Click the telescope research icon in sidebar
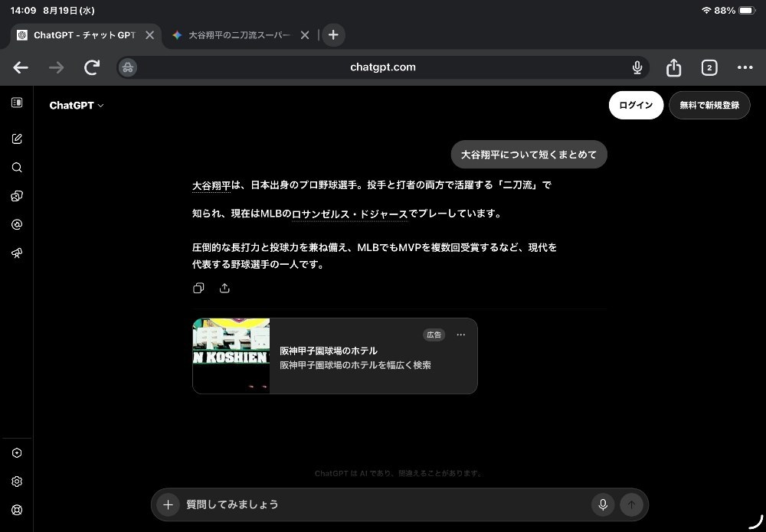 (17, 253)
